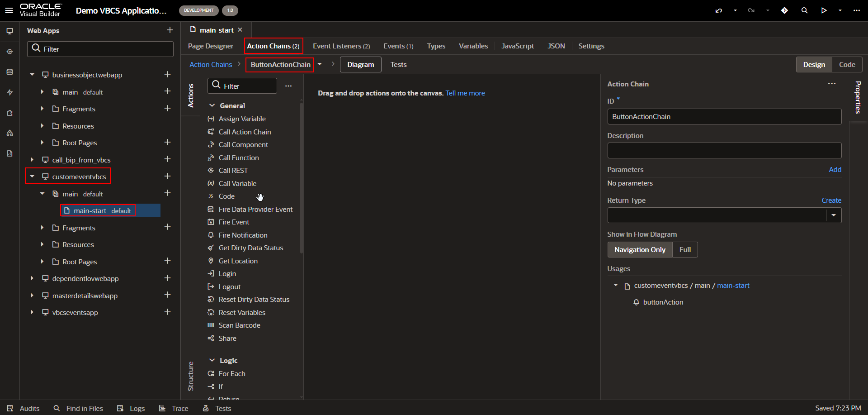Open the Variables tab
The image size is (868, 415).
[473, 46]
